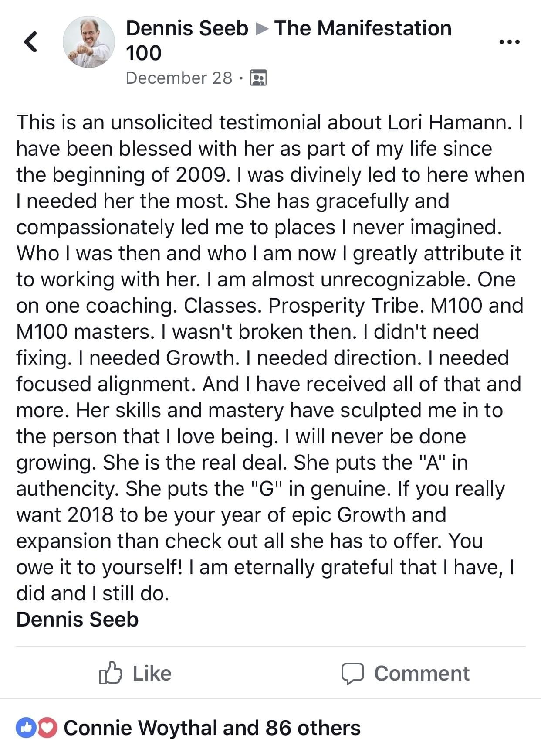The image size is (541, 756).
Task: Open Connie Woythal's name in reactions
Action: coord(141,728)
